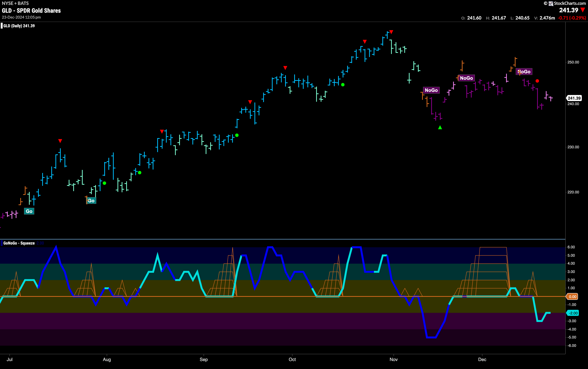Click the green up triangle below the November low
588x369 pixels.
[440, 127]
